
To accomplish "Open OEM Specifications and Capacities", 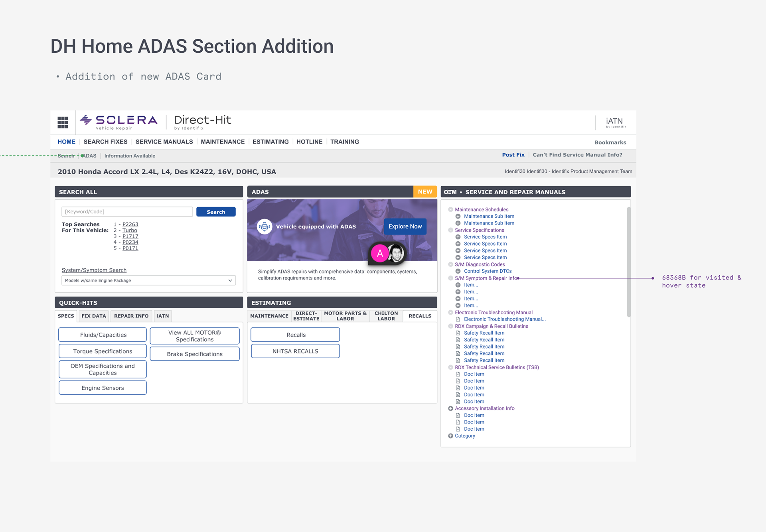I will [103, 370].
